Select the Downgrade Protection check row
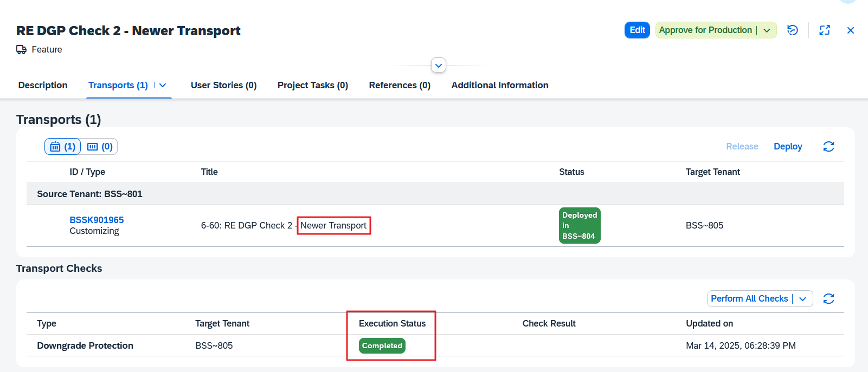This screenshot has height=372, width=868. [x=85, y=345]
